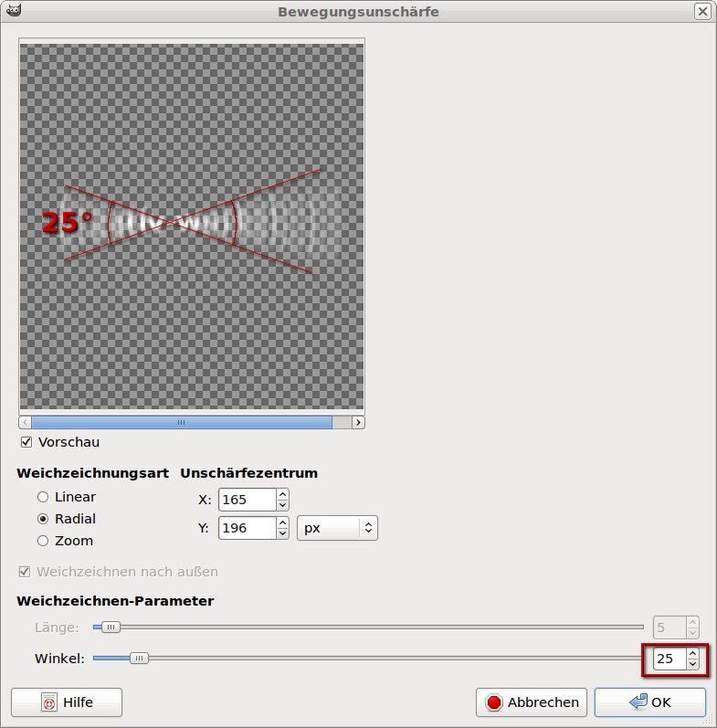Open the px unit dropdown

[x=337, y=528]
